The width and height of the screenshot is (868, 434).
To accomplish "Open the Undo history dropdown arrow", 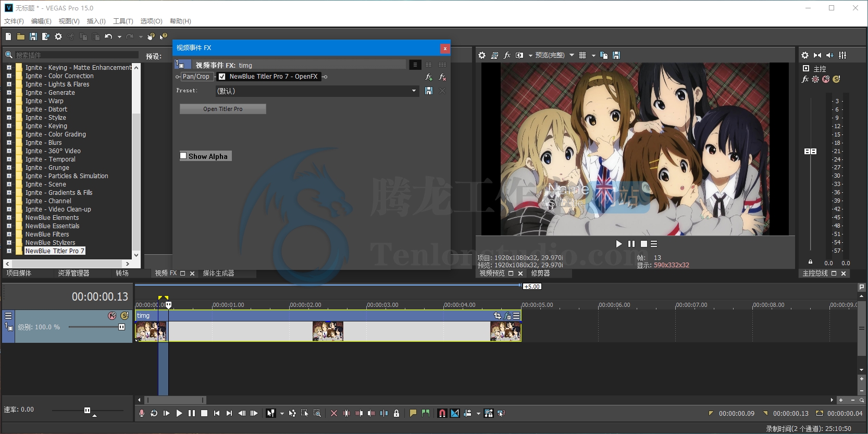I will [x=119, y=37].
